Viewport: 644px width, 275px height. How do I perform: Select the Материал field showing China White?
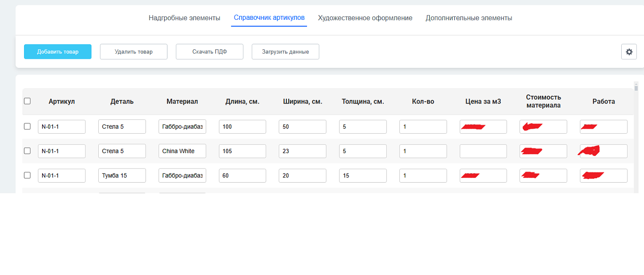pyautogui.click(x=182, y=151)
